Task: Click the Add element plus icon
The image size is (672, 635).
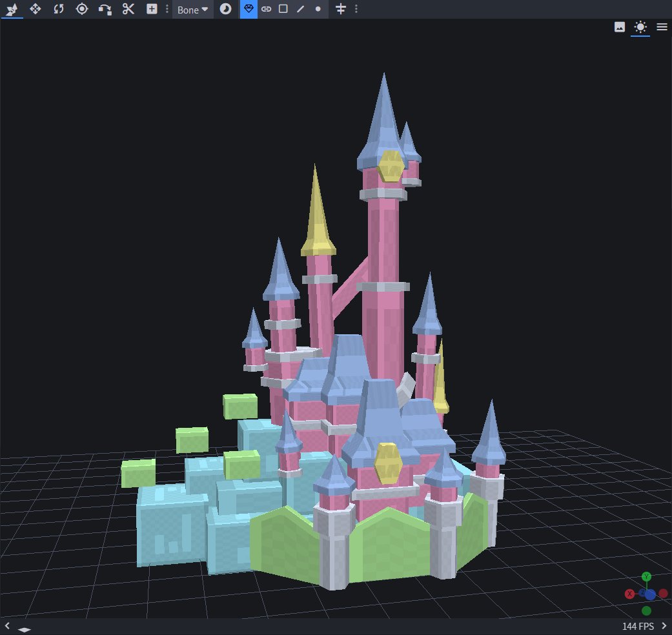Action: coord(152,9)
